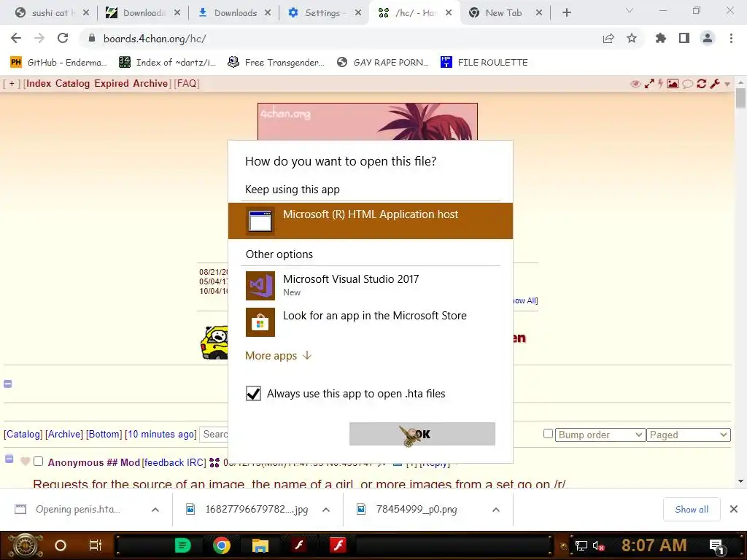Click the 10 minutes ago update link
The image size is (747, 560).
point(161,435)
